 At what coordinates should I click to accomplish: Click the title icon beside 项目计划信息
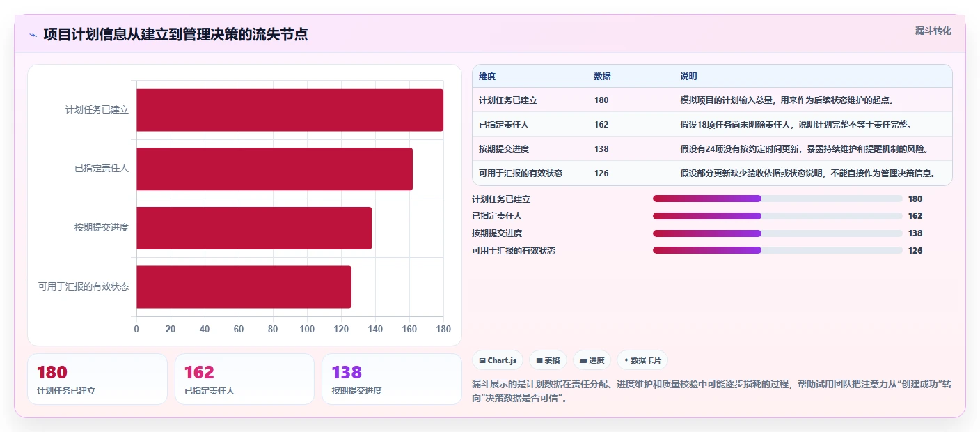click(33, 35)
